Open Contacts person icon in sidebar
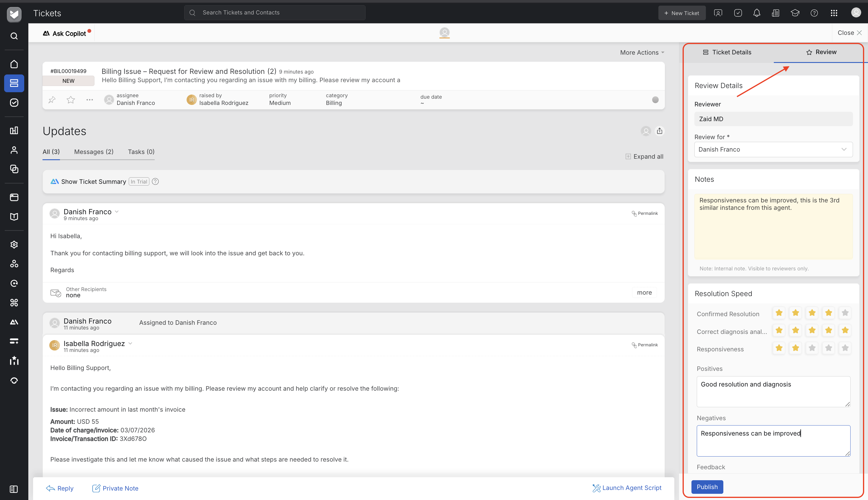868x500 pixels. click(x=14, y=150)
